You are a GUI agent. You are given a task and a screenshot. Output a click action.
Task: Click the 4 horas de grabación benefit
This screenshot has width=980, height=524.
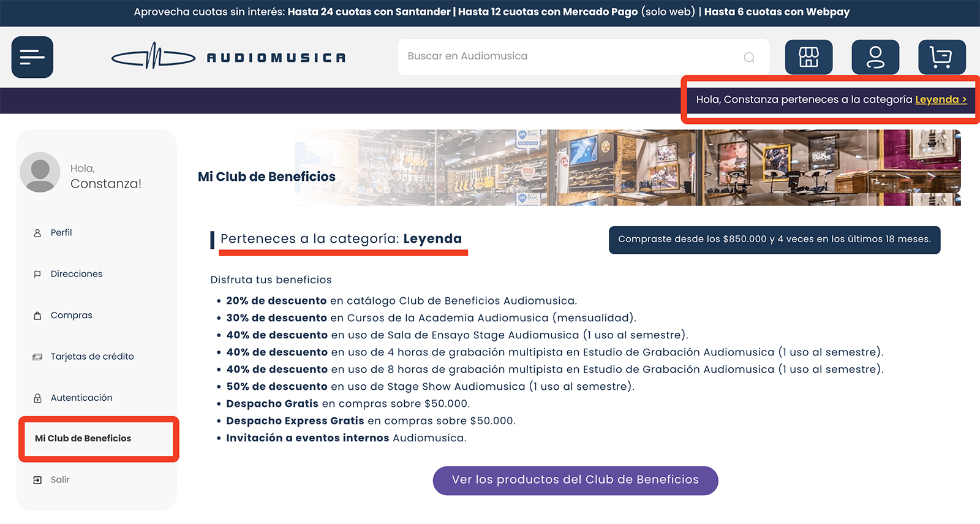pyautogui.click(x=554, y=352)
